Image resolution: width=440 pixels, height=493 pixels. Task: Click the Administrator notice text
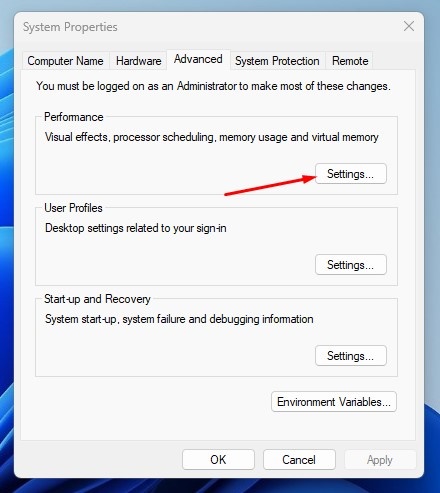[213, 86]
